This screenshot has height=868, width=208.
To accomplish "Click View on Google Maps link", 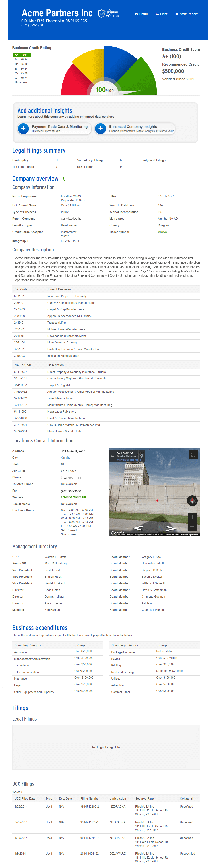I will click(129, 460).
